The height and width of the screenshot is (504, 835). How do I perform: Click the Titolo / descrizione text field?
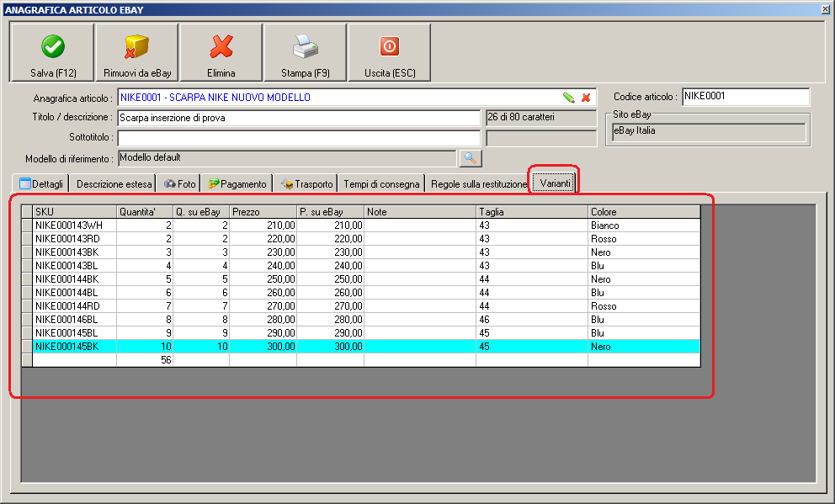click(298, 118)
